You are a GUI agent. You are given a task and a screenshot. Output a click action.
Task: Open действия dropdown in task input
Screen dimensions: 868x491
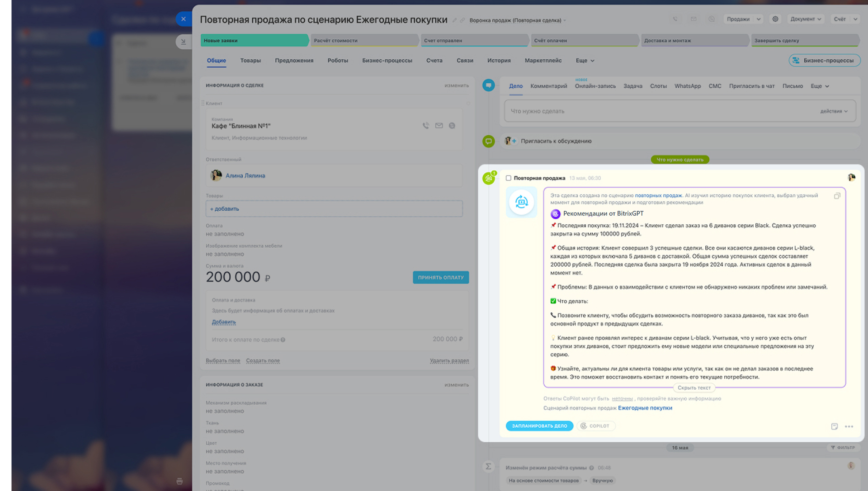834,111
